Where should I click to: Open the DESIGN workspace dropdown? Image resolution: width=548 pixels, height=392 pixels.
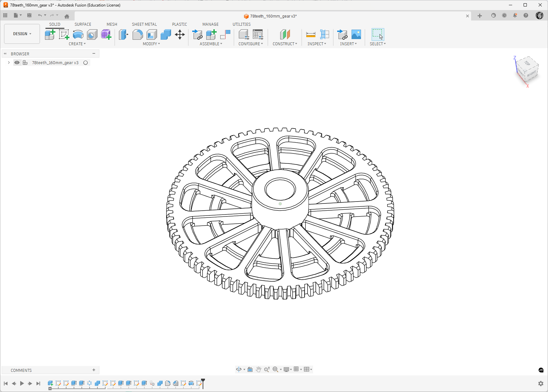(x=22, y=34)
